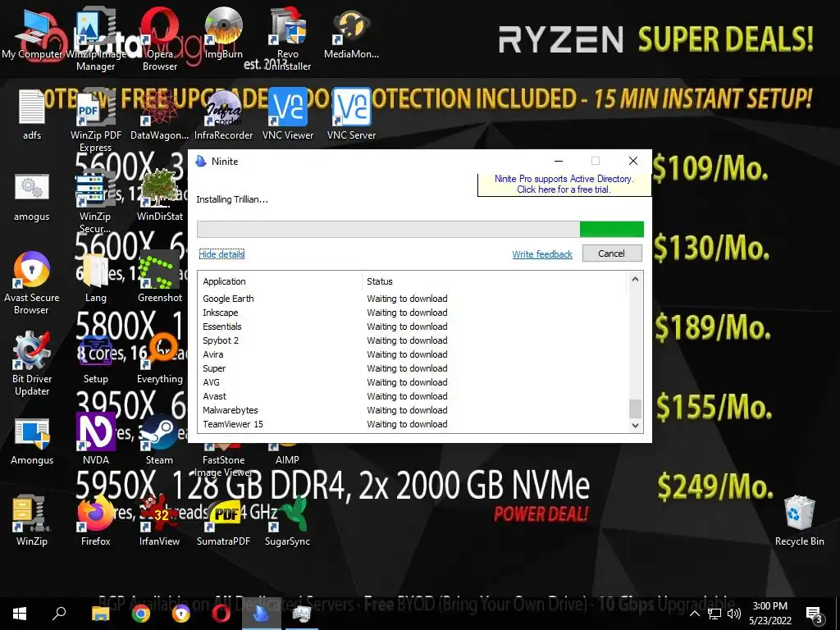Open WinZip desktop archive icon
The height and width of the screenshot is (630, 840).
32,521
